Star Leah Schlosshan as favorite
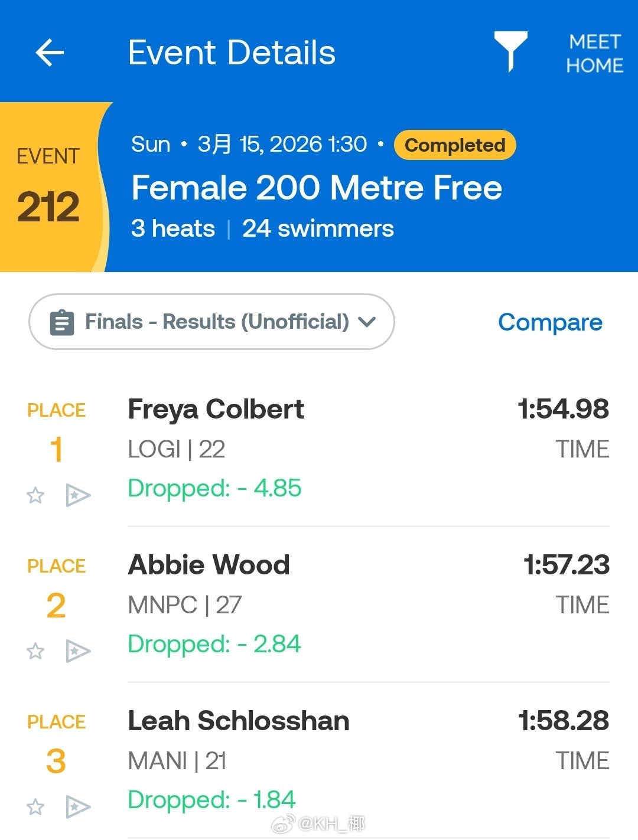638x840 pixels. point(35,806)
